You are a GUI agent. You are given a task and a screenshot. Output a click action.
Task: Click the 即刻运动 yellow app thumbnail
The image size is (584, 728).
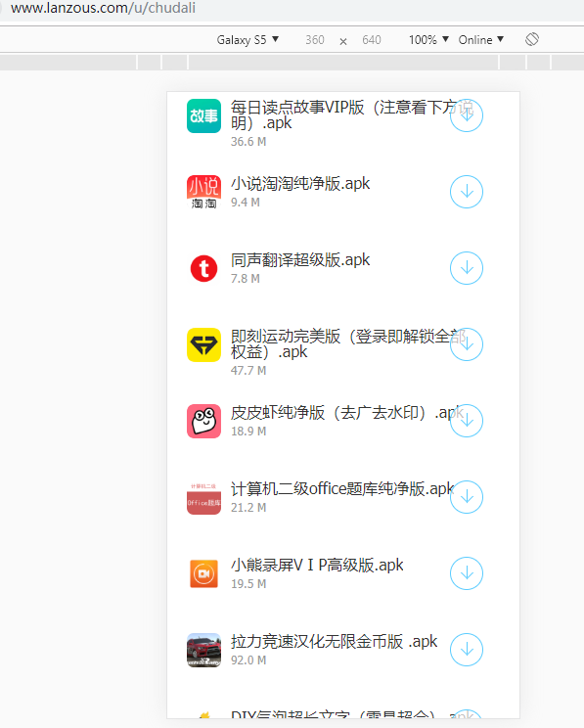click(x=203, y=345)
